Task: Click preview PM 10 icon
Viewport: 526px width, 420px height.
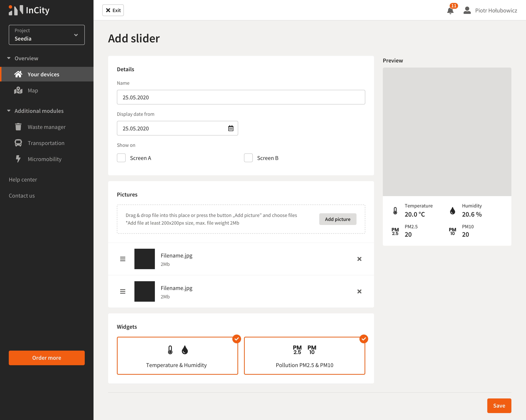Action: point(452,231)
